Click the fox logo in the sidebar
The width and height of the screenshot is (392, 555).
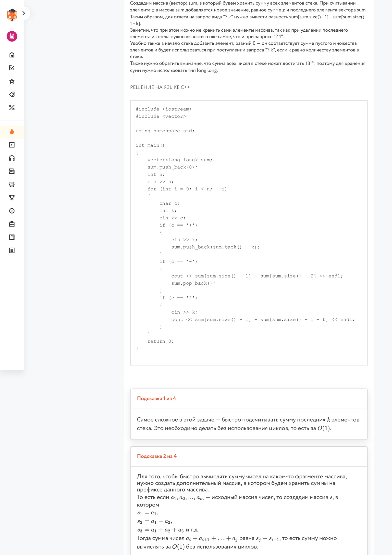click(12, 15)
